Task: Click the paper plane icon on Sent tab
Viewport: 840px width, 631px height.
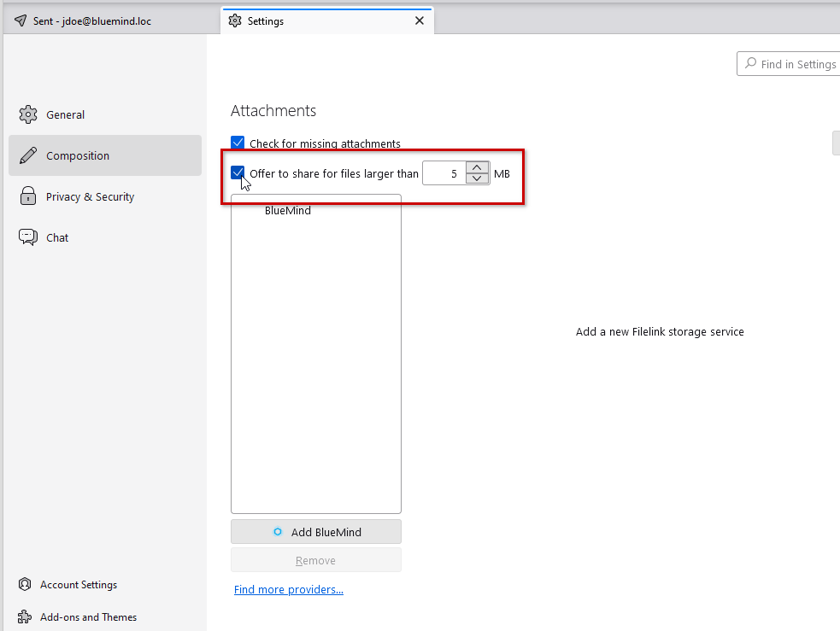Action: [21, 21]
